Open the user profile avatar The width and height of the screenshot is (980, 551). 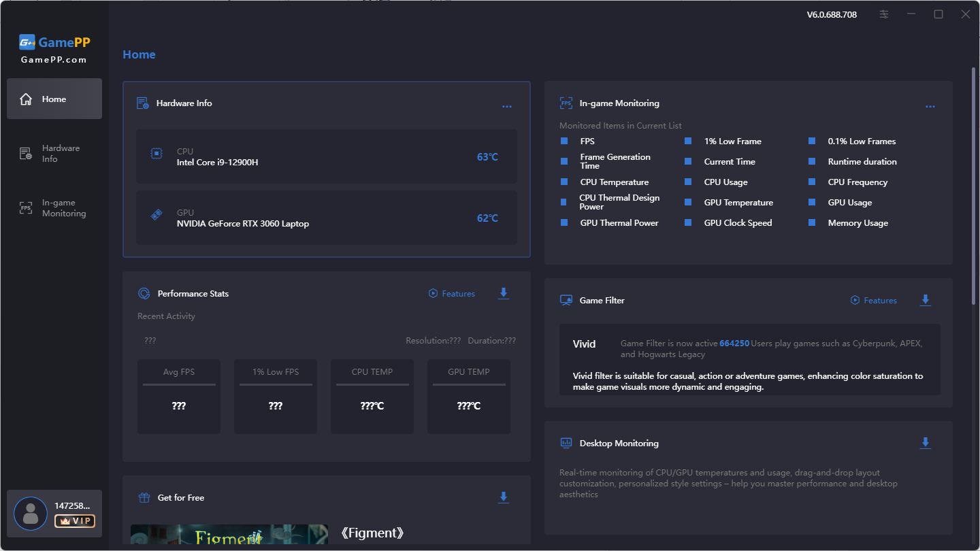pos(31,514)
